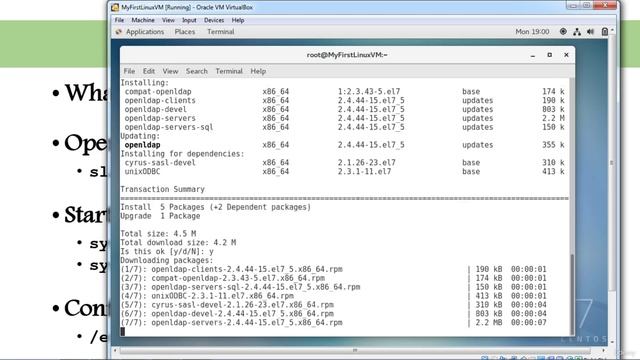640x360 pixels.
Task: Click version 1:2.3.43-5.el7 text
Action: 369,91
